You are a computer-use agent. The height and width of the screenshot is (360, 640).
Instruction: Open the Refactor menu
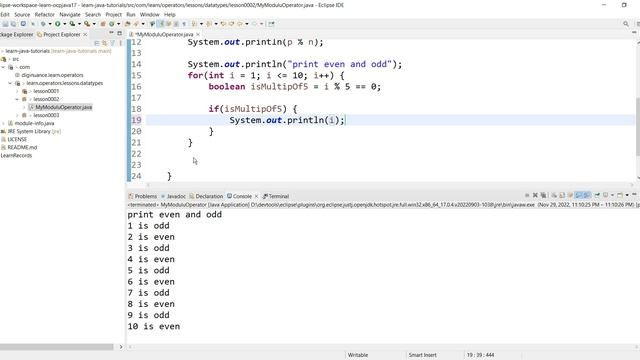pyautogui.click(x=44, y=14)
